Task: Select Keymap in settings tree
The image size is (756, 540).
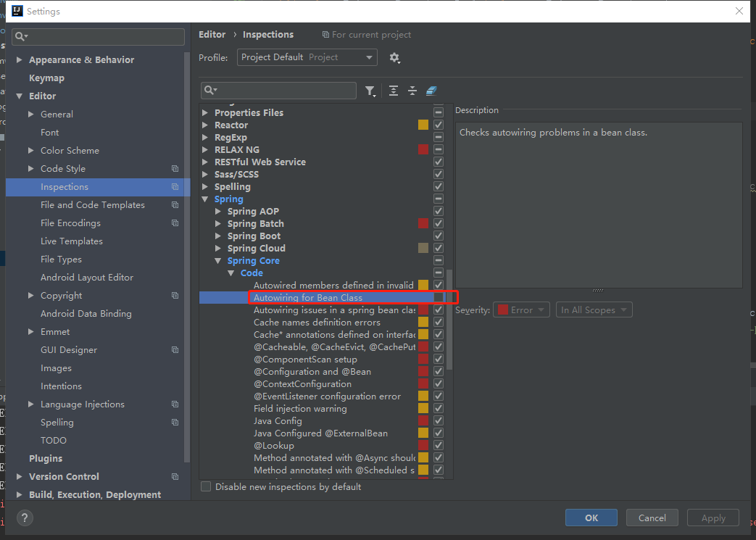Action: 46,78
